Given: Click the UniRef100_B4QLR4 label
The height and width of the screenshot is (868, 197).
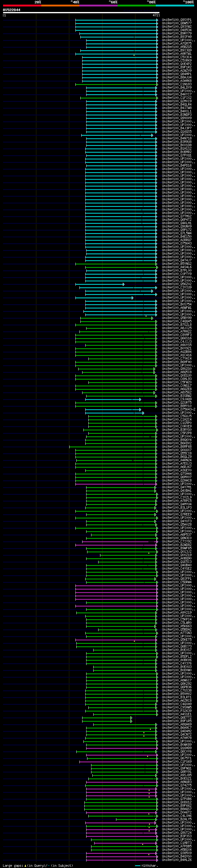Looking at the screenshot, I should [x=176, y=104].
